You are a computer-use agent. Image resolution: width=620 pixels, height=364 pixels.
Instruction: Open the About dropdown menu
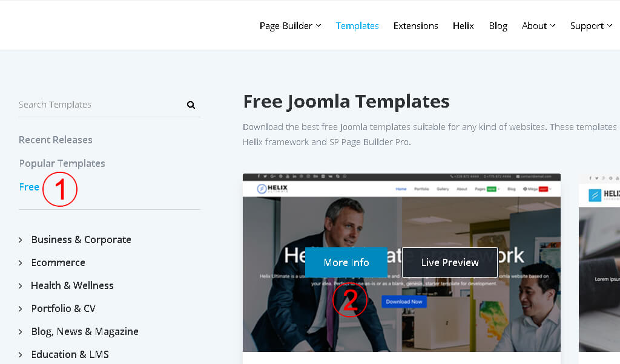click(538, 26)
